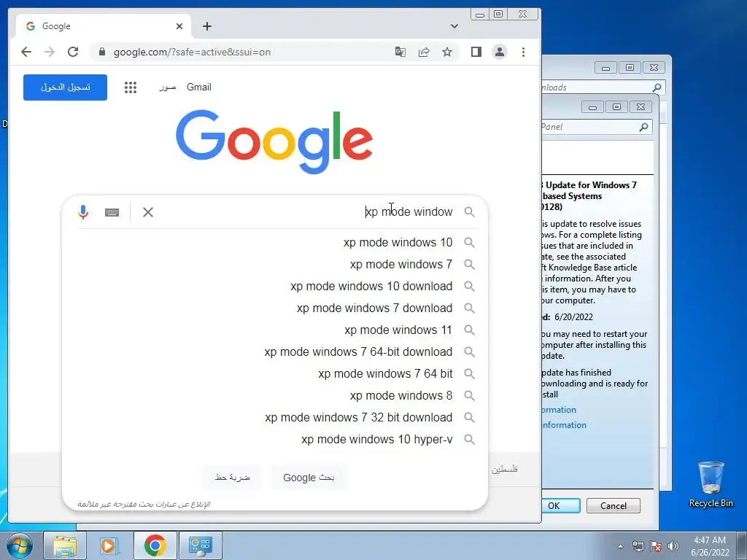Close the Google tab
This screenshot has height=560, width=747.
(179, 26)
